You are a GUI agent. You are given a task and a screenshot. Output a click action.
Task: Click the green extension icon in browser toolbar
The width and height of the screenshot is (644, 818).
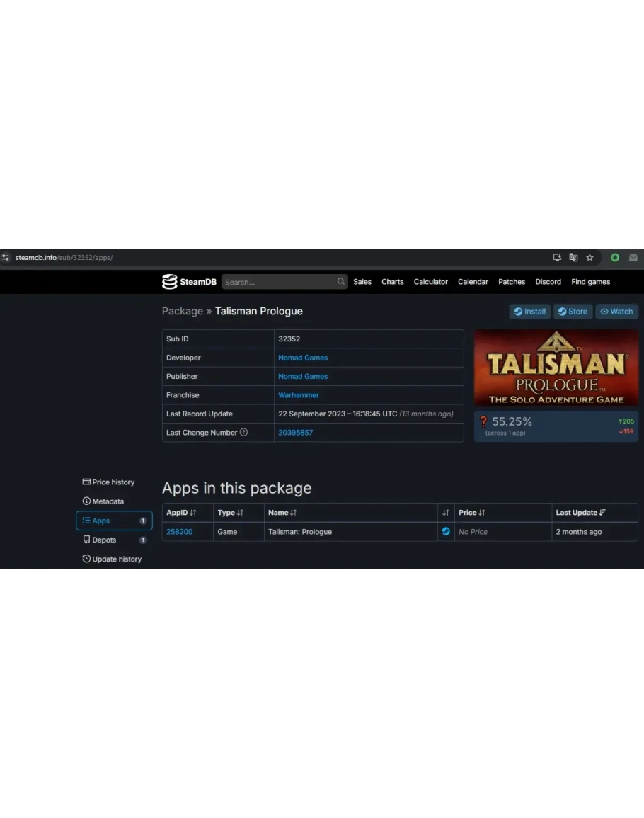pyautogui.click(x=615, y=258)
